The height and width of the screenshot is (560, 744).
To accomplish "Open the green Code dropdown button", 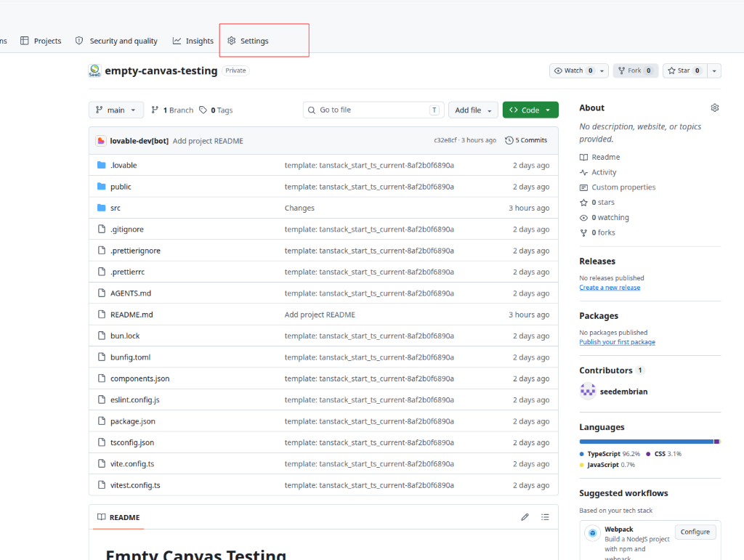I will 530,110.
